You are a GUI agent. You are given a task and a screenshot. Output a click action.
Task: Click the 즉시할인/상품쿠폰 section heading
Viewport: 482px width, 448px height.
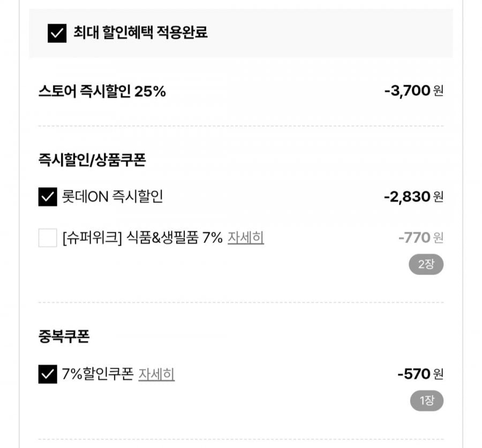point(92,160)
